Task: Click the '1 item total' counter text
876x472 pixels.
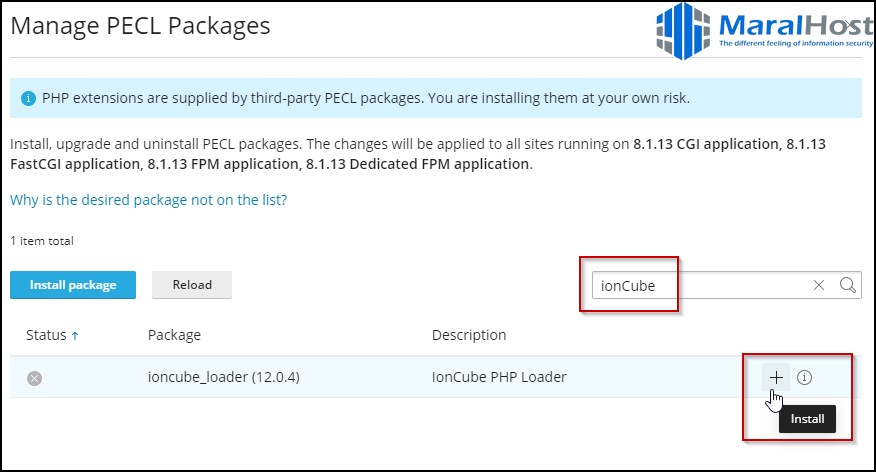Action: [42, 241]
